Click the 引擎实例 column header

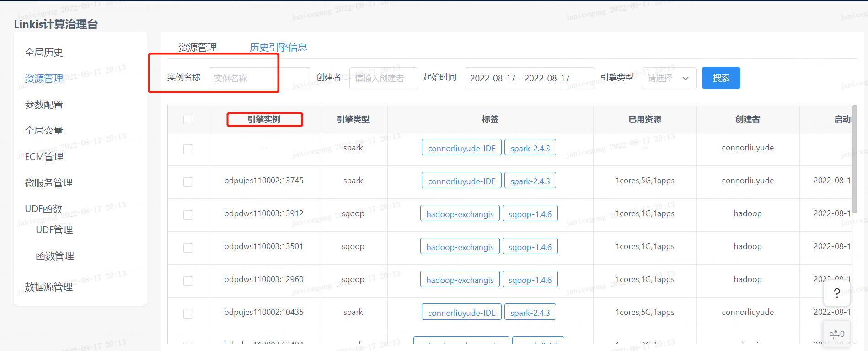pyautogui.click(x=264, y=119)
